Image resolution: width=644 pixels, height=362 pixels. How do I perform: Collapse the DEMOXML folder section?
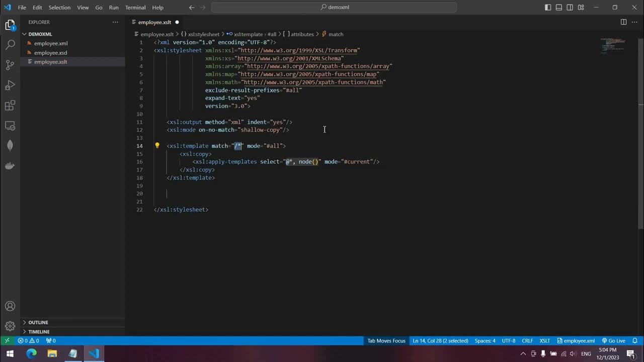(72, 34)
